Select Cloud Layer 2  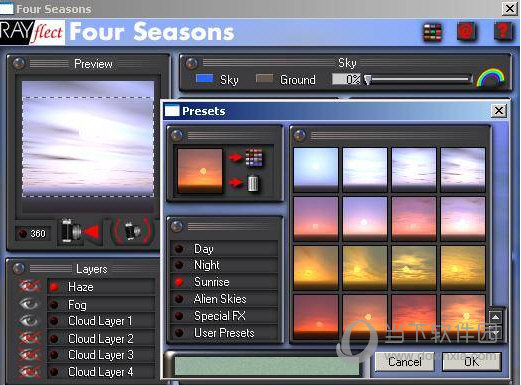point(101,338)
